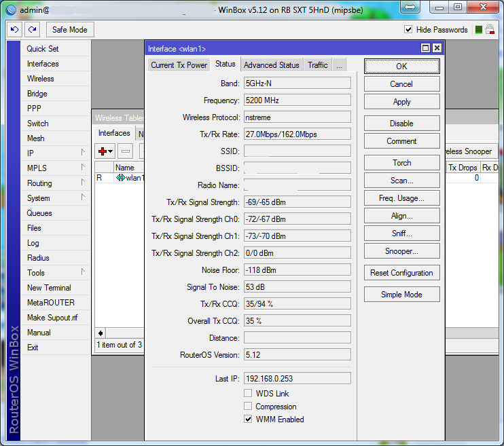
Task: Click the Torch button
Action: pyautogui.click(x=402, y=163)
